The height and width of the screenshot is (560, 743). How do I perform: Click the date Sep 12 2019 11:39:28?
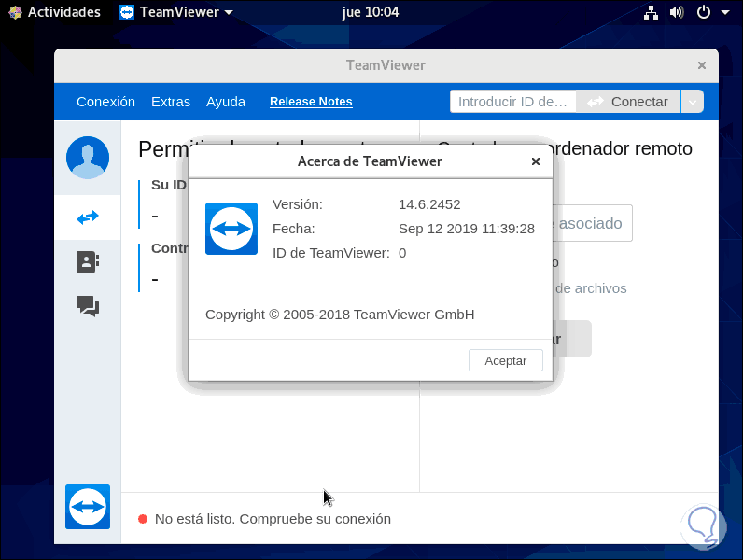click(467, 229)
